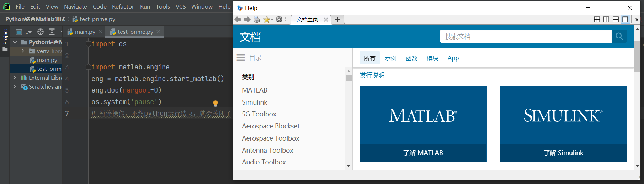Expand Scratches and Consoles node

coord(15,86)
